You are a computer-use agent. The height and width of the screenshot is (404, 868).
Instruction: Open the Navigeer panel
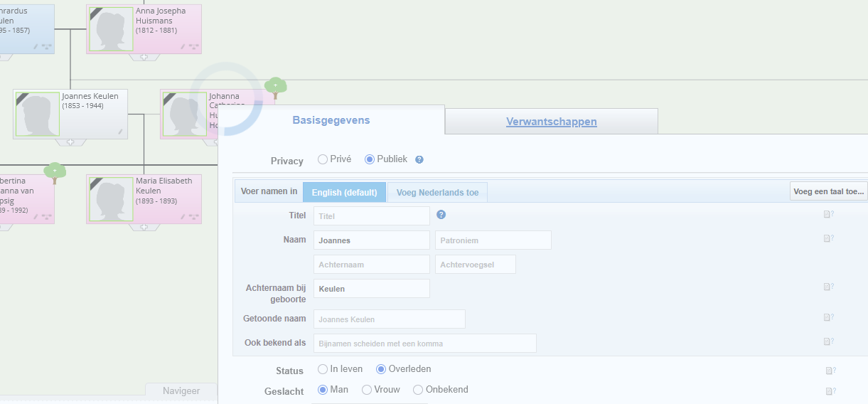tap(181, 390)
